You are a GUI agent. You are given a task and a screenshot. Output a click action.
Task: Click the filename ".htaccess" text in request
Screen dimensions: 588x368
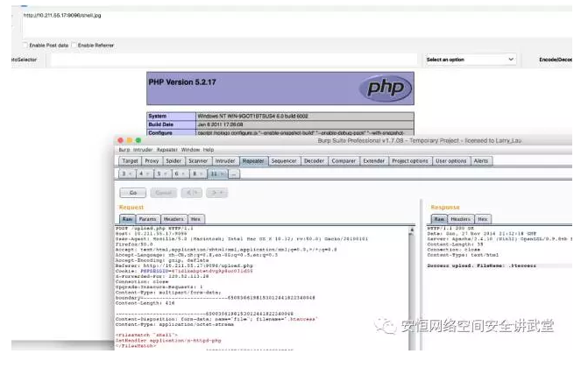301,319
